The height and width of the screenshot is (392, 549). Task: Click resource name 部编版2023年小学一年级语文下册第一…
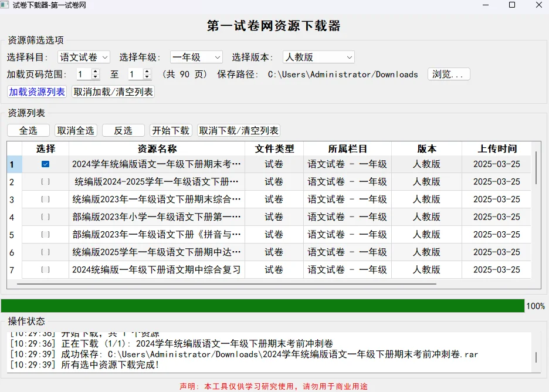(x=157, y=217)
